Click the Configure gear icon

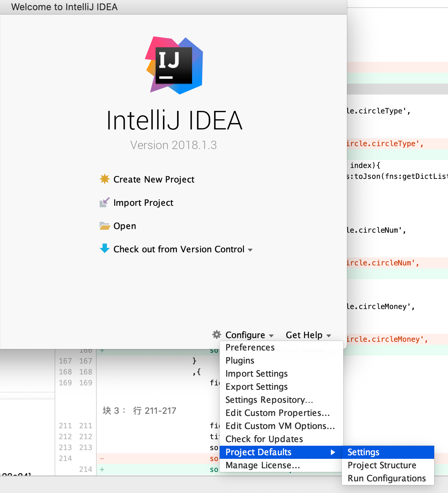tap(217, 334)
